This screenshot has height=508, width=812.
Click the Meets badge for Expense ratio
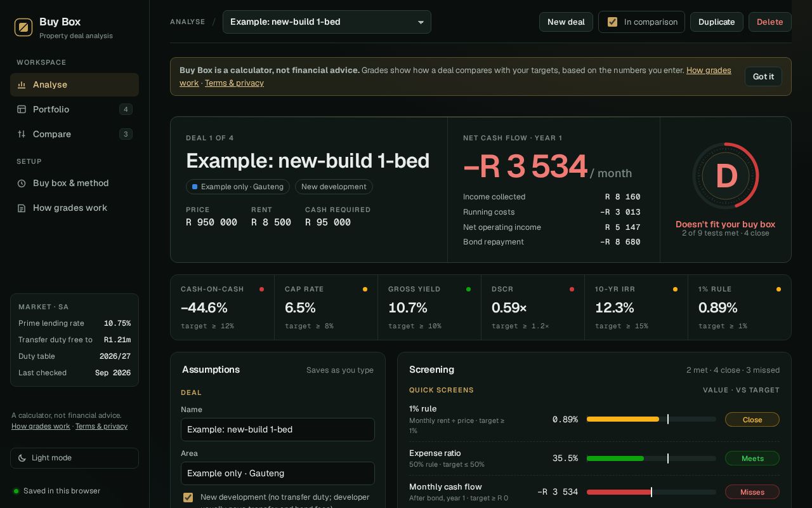point(752,458)
